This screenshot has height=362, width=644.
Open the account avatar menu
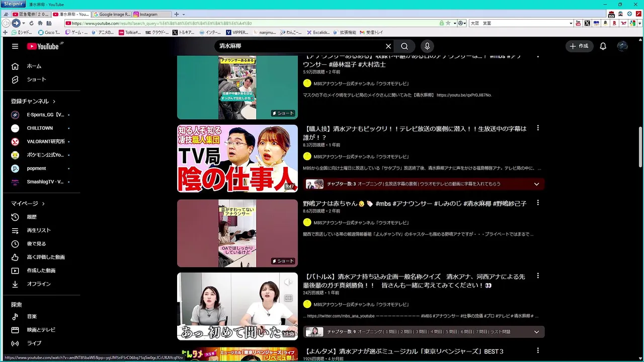pos(622,46)
